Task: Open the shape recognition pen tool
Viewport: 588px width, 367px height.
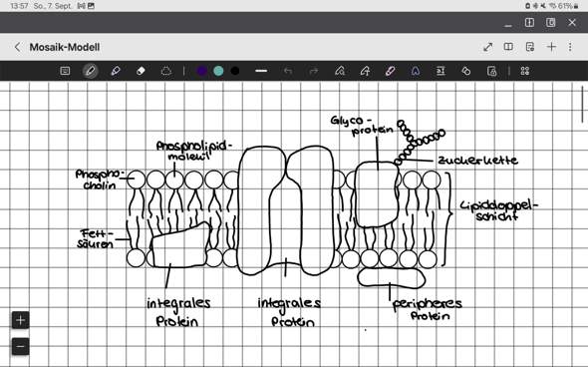Action: click(340, 71)
